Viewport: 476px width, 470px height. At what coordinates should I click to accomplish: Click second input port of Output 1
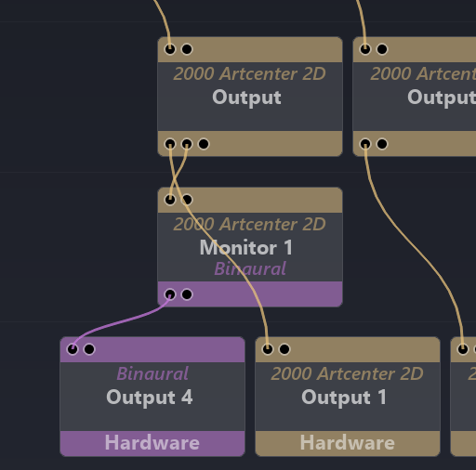[x=284, y=349]
